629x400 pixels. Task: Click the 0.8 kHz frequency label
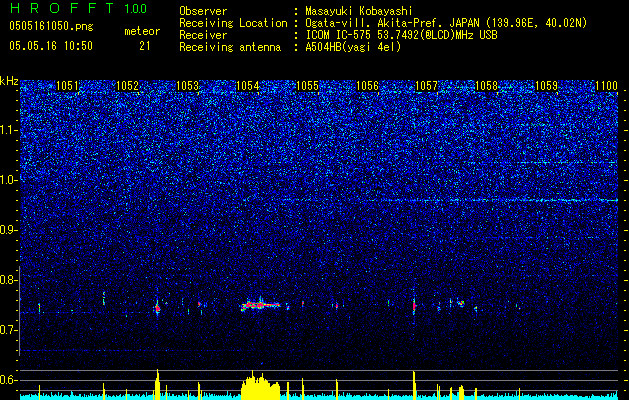[x=9, y=280]
